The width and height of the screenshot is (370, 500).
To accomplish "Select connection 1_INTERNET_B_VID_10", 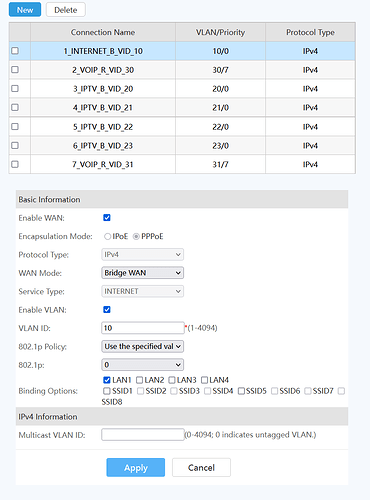I will (103, 51).
